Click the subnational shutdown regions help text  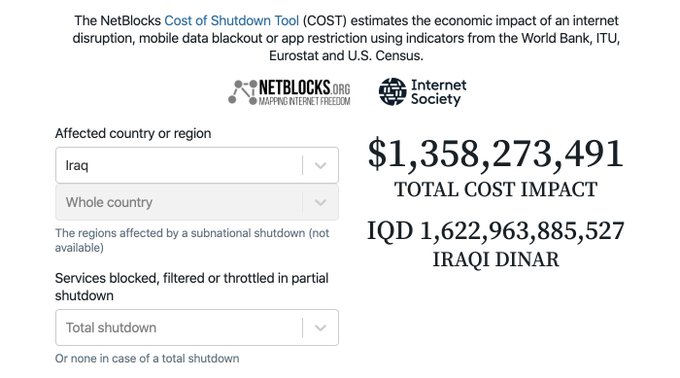click(192, 240)
